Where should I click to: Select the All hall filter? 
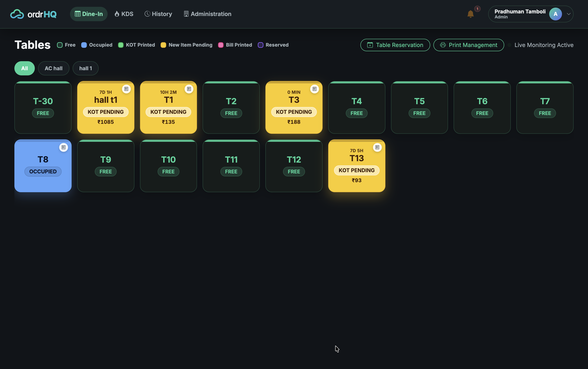(24, 68)
